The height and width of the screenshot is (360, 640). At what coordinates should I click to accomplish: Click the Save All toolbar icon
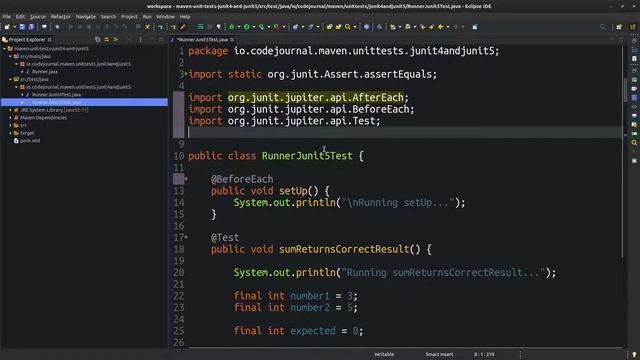[31, 27]
